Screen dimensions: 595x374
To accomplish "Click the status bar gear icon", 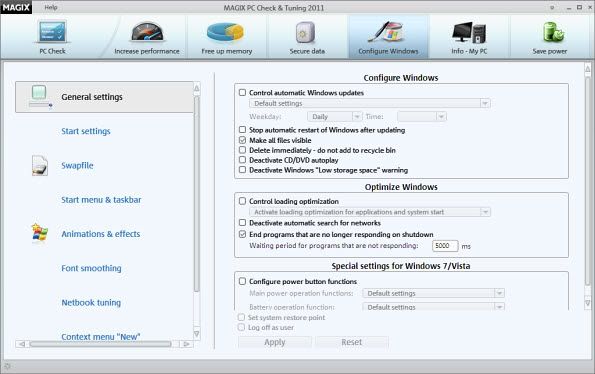I will pyautogui.click(x=7, y=366).
